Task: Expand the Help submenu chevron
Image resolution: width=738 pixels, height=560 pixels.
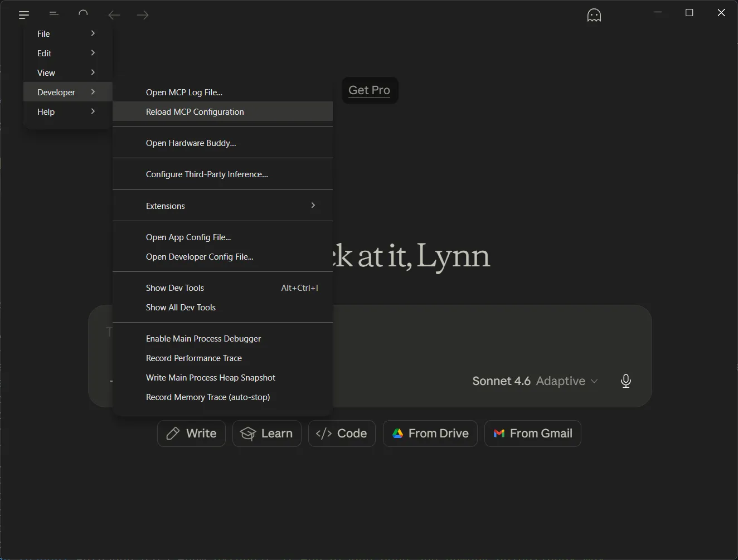Action: click(x=93, y=111)
